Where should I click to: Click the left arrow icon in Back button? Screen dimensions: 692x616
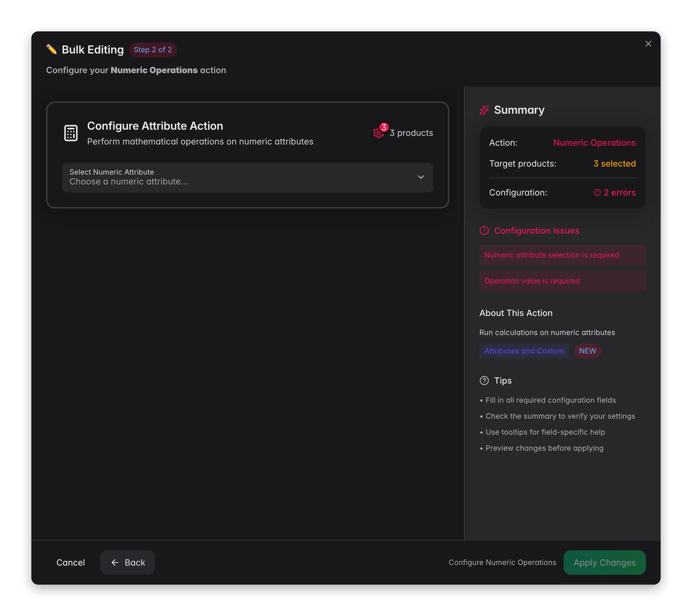[115, 563]
